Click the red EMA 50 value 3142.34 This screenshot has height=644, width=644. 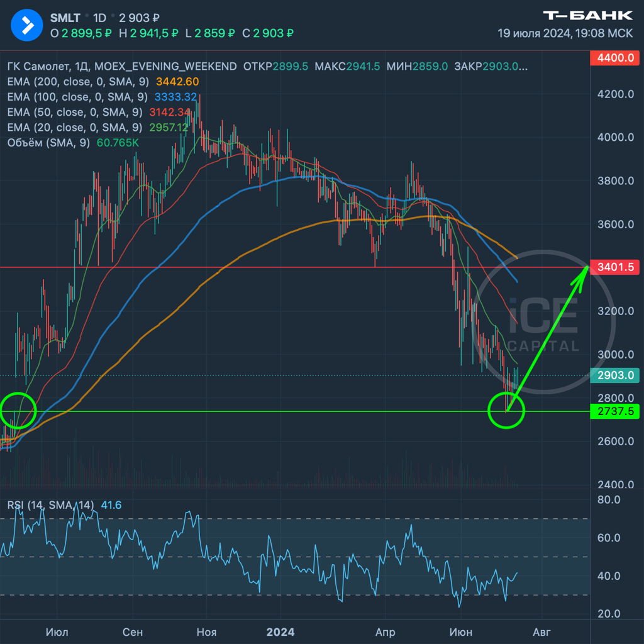pyautogui.click(x=170, y=112)
